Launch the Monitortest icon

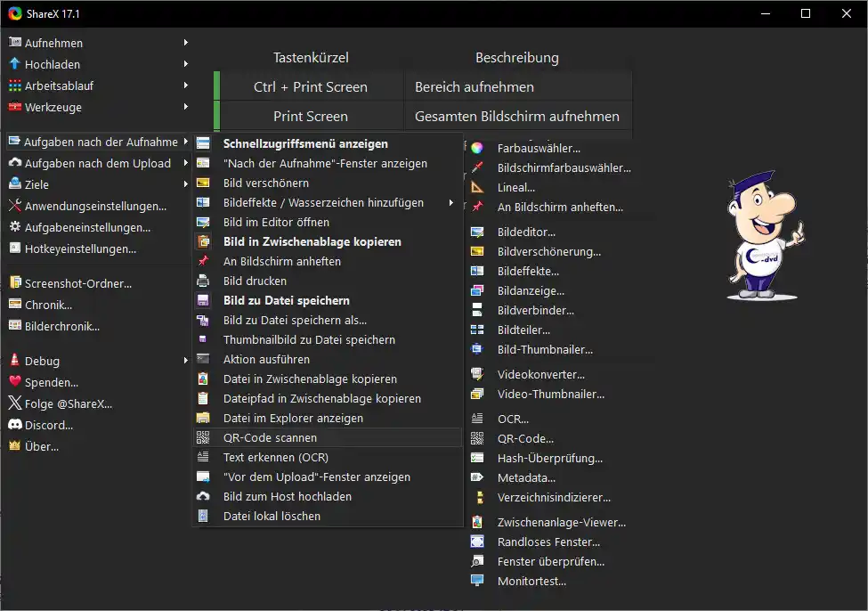pos(477,581)
